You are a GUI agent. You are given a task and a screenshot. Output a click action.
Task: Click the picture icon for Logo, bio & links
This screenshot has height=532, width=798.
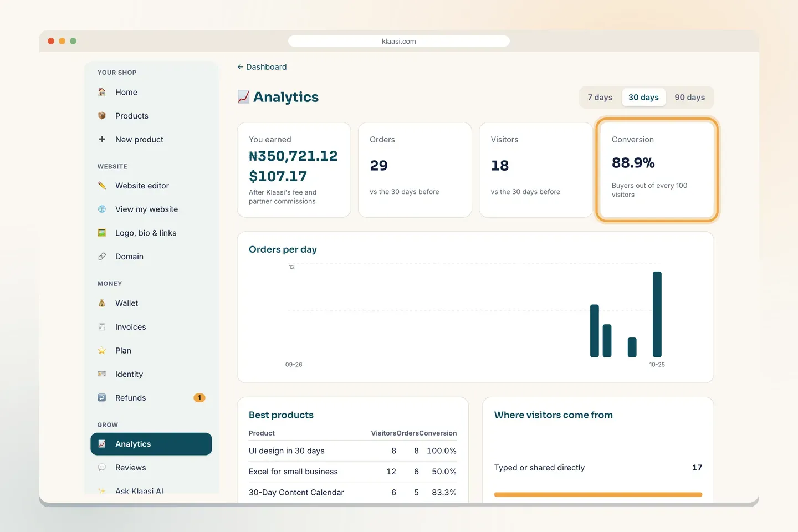point(102,233)
